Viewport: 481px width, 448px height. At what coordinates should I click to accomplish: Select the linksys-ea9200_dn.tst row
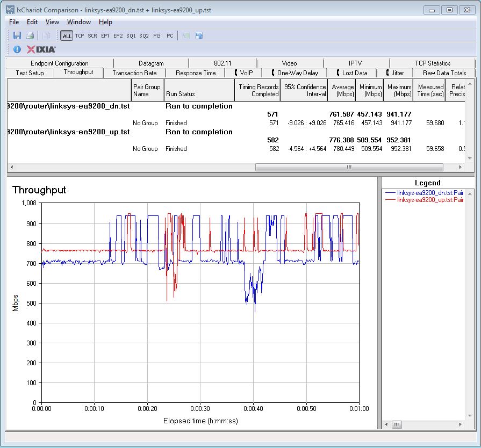tap(236, 106)
